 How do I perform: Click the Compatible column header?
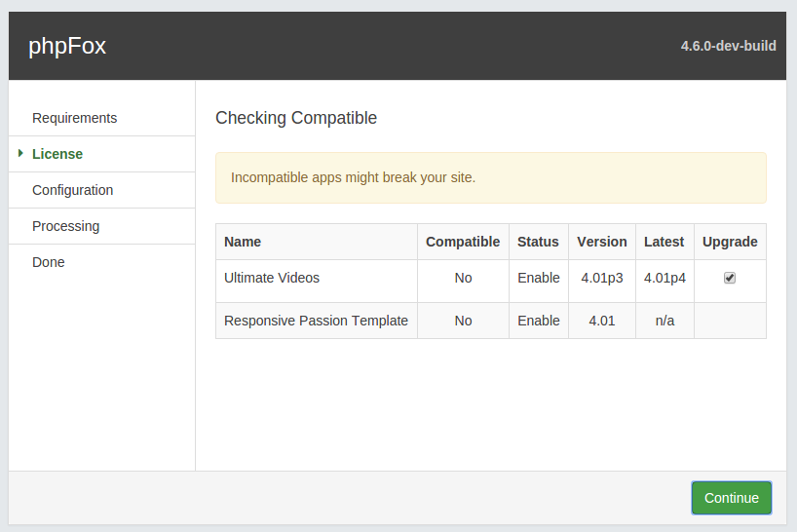point(463,242)
